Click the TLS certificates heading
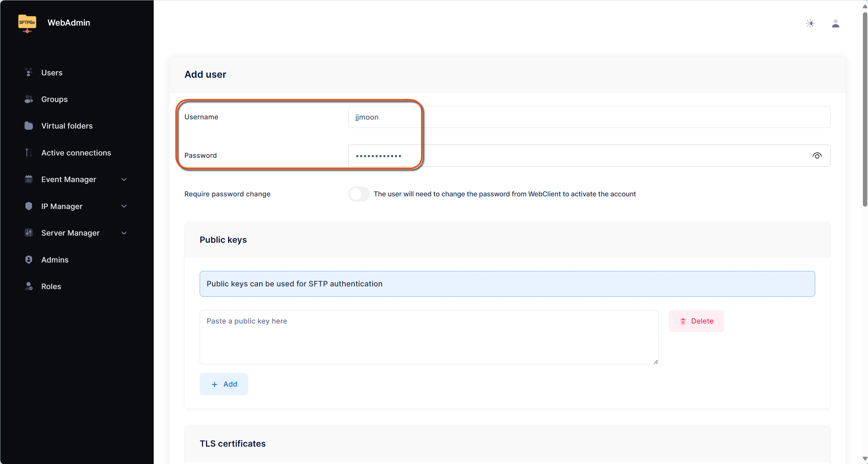The height and width of the screenshot is (464, 868). click(x=232, y=444)
